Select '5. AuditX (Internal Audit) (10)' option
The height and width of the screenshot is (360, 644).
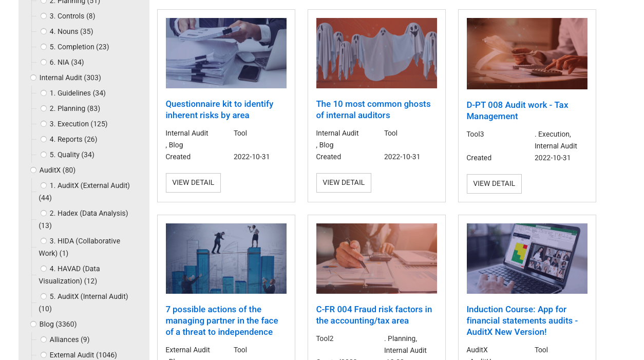pyautogui.click(x=44, y=296)
